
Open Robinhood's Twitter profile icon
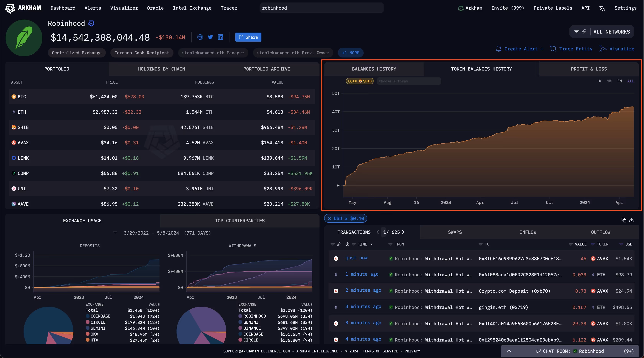(x=210, y=37)
